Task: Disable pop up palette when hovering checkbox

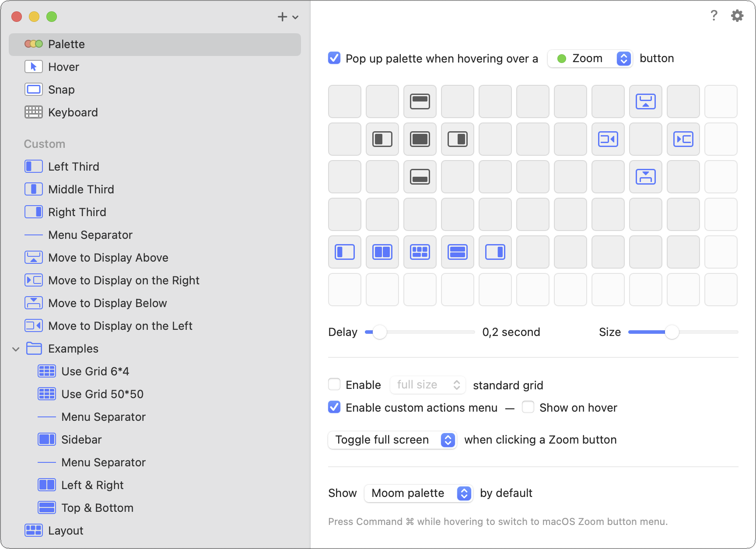Action: point(334,58)
